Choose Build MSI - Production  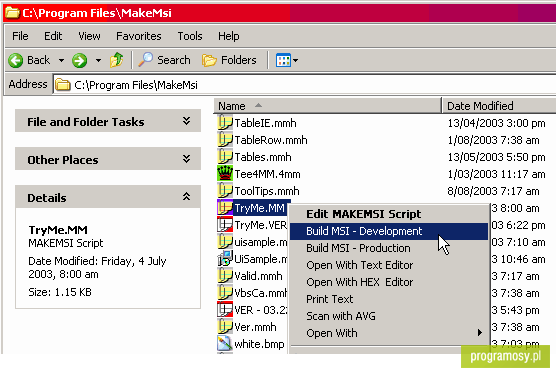click(389, 248)
